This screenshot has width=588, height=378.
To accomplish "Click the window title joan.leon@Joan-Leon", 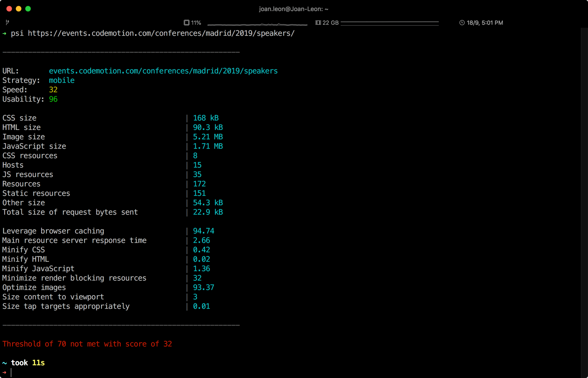I will click(293, 9).
